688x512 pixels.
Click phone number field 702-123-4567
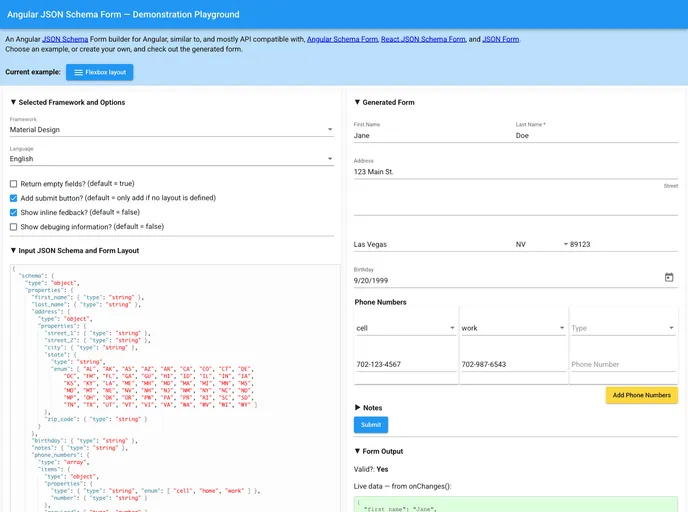pyautogui.click(x=406, y=364)
